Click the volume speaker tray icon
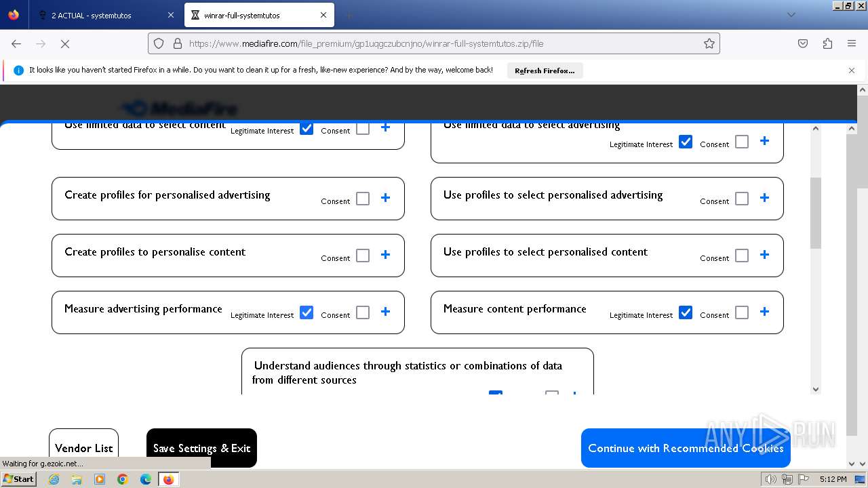Image resolution: width=868 pixels, height=488 pixels. tap(771, 479)
